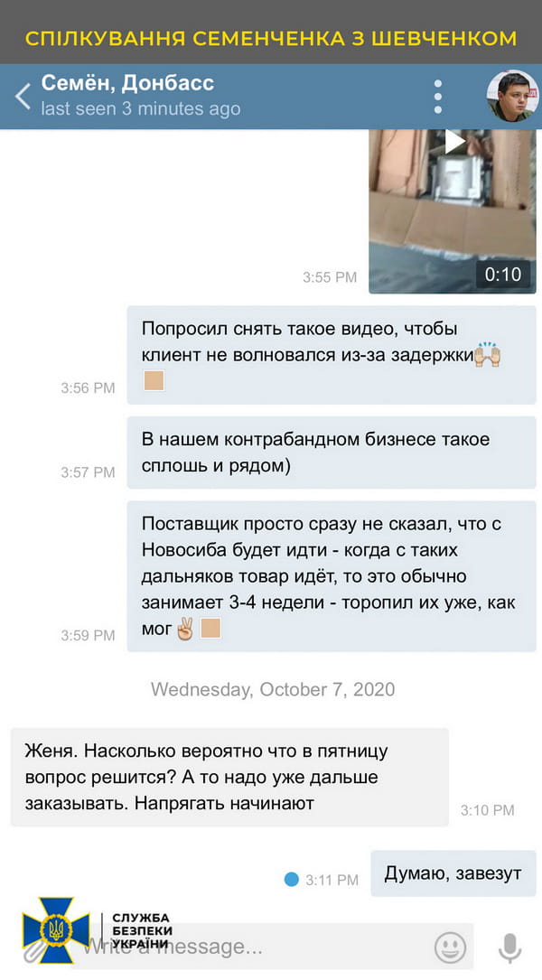The height and width of the screenshot is (980, 542).
Task: Click the date separator 'Wednesday, October 7, 2020'
Action: click(x=273, y=689)
